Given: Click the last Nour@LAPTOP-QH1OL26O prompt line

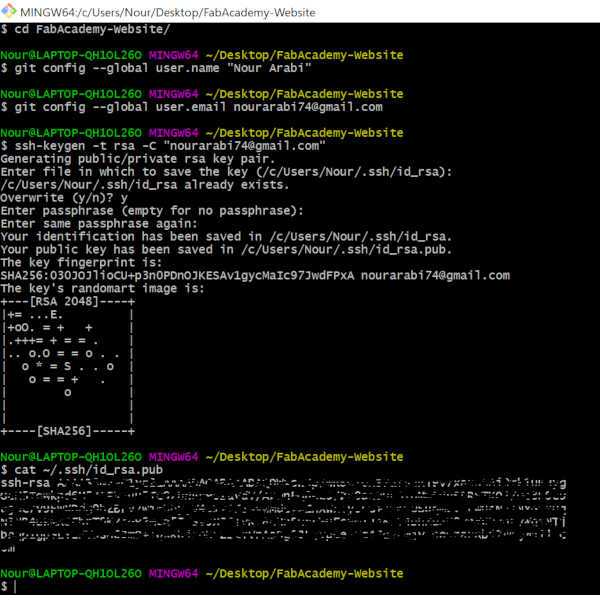Looking at the screenshot, I should [x=202, y=574].
